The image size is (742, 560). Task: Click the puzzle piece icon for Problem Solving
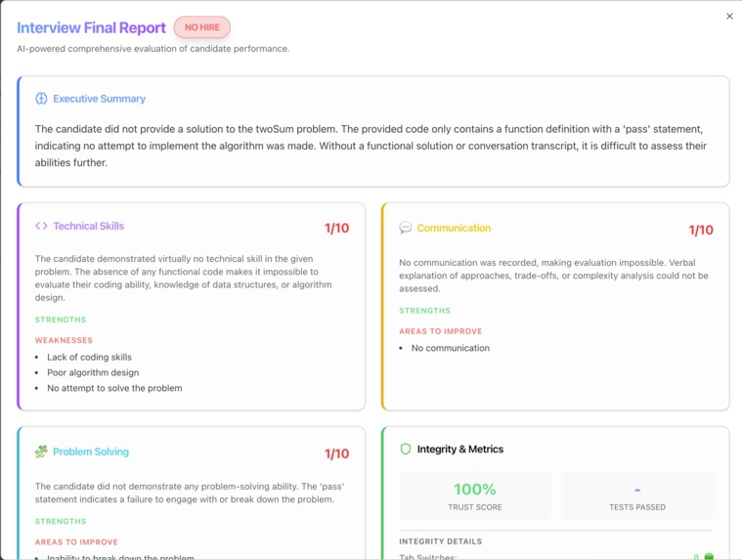pyautogui.click(x=41, y=452)
